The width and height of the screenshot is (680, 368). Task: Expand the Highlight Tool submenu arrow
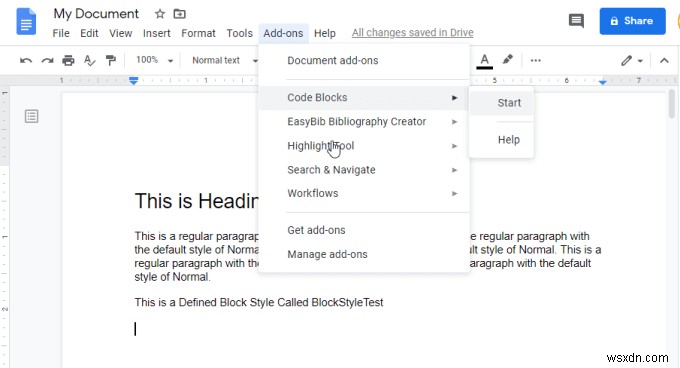(454, 146)
